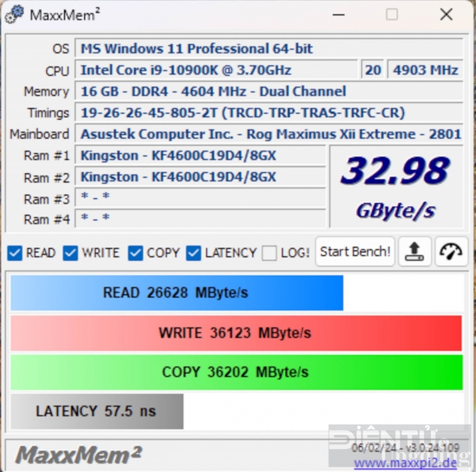The width and height of the screenshot is (476, 472).
Task: Click the READ 26628 MByte/s bar
Action: coord(177,293)
